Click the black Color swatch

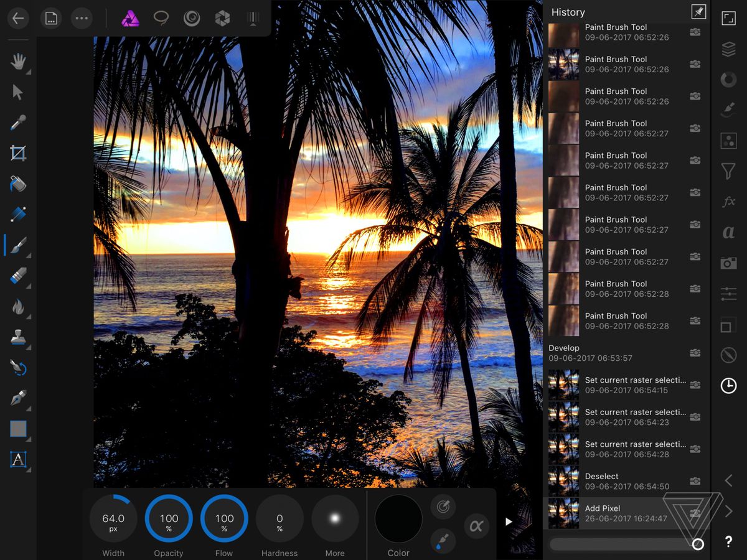pyautogui.click(x=398, y=518)
